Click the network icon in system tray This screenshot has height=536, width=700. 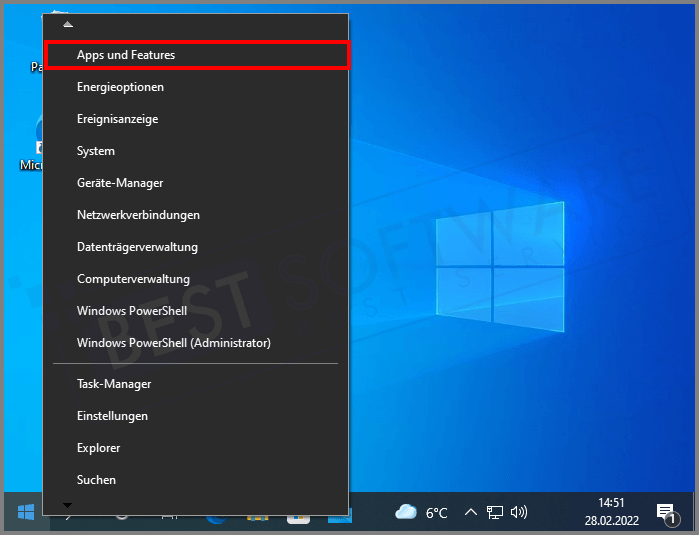[x=495, y=512]
